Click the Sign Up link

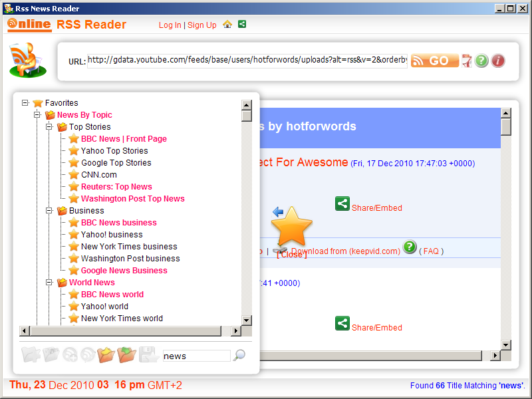[x=202, y=25]
